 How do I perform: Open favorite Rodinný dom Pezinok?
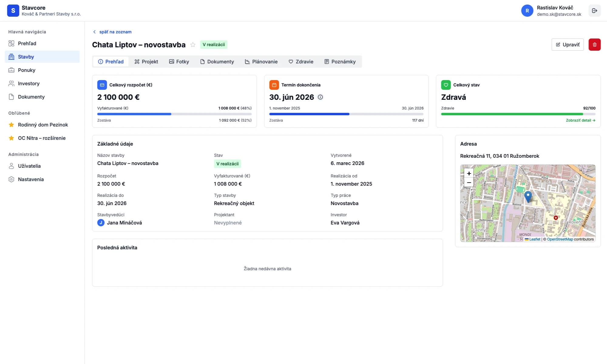click(x=43, y=125)
